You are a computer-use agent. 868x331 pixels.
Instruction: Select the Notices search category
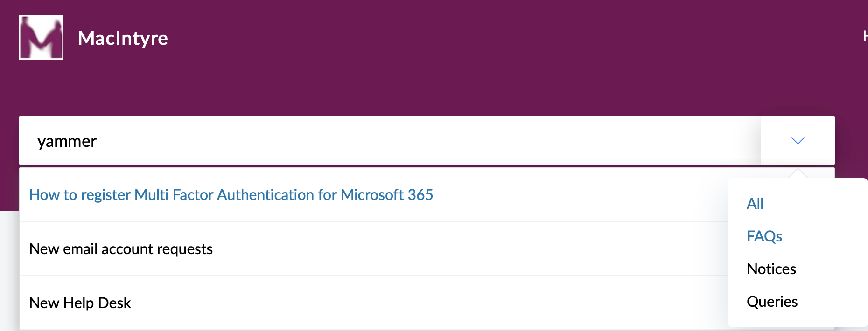pyautogui.click(x=771, y=269)
